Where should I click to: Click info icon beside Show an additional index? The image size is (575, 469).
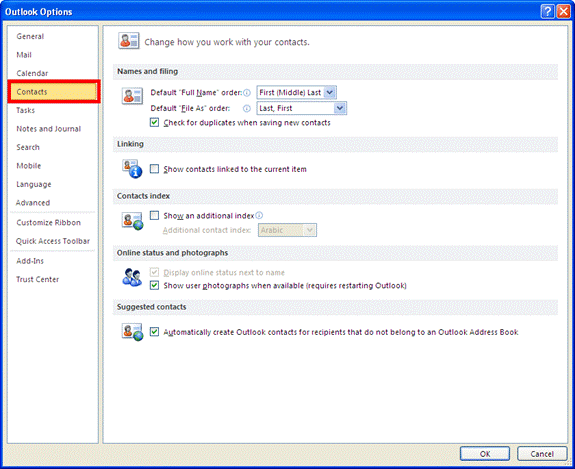point(259,215)
